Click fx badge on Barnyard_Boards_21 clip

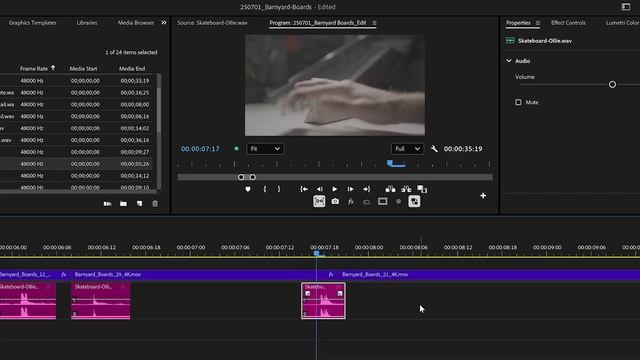331,275
